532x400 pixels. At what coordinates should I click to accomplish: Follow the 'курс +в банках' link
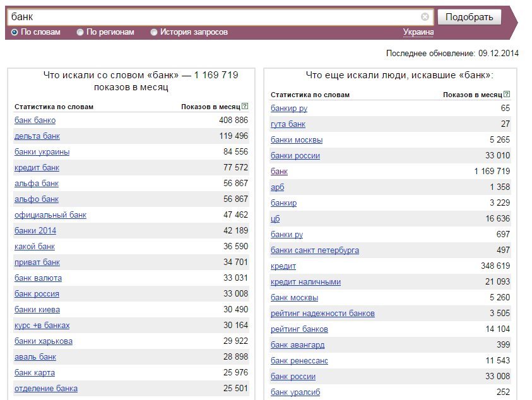tap(42, 326)
